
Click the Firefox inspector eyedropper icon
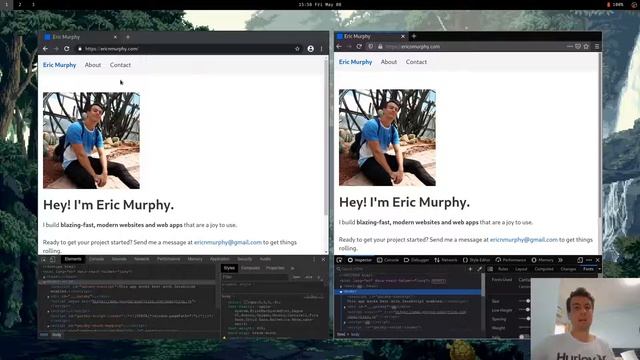(480, 269)
